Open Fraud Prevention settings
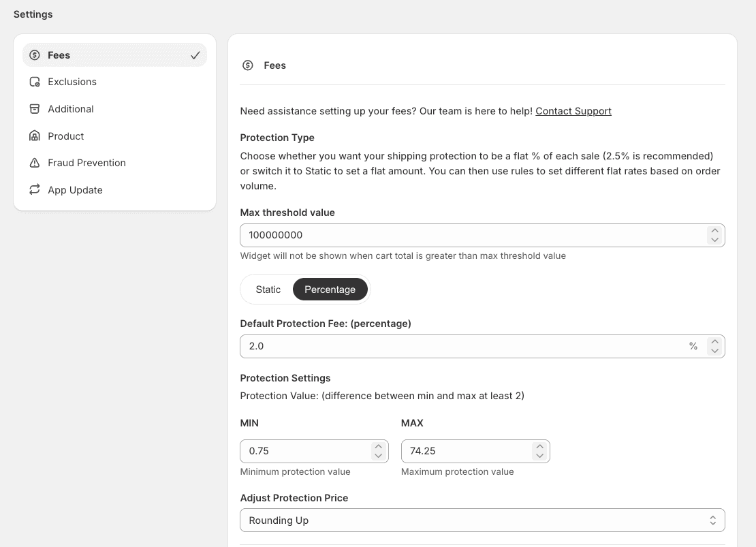756x547 pixels. [x=114, y=163]
